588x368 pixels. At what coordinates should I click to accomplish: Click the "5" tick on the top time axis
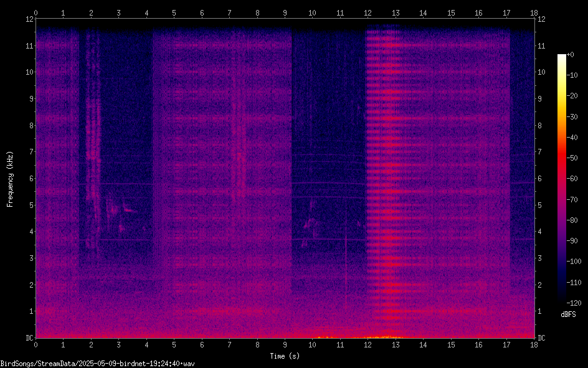[174, 13]
